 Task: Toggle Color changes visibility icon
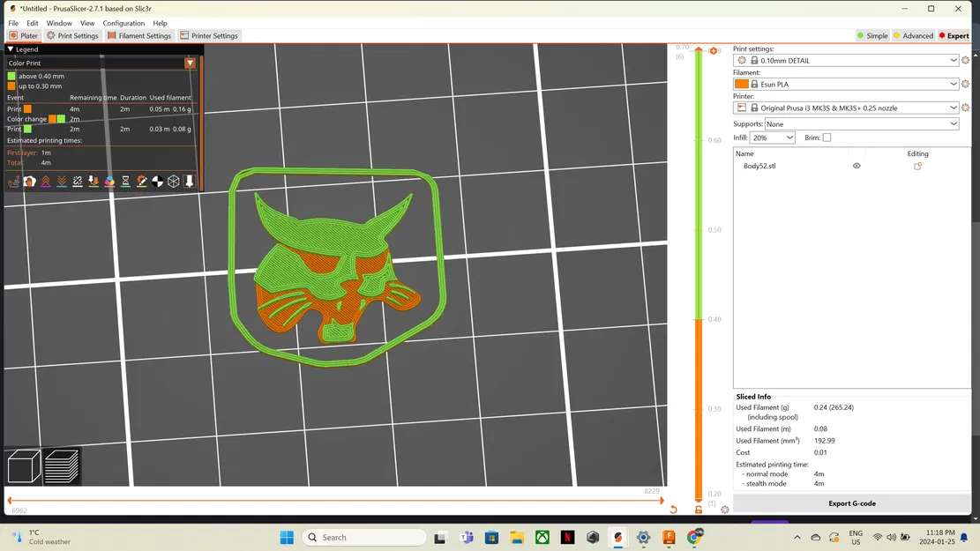click(109, 181)
